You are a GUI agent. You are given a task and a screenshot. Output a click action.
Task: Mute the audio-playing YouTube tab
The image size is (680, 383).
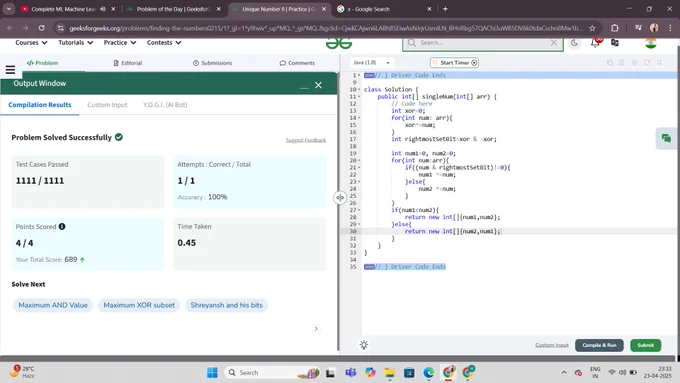click(x=102, y=9)
